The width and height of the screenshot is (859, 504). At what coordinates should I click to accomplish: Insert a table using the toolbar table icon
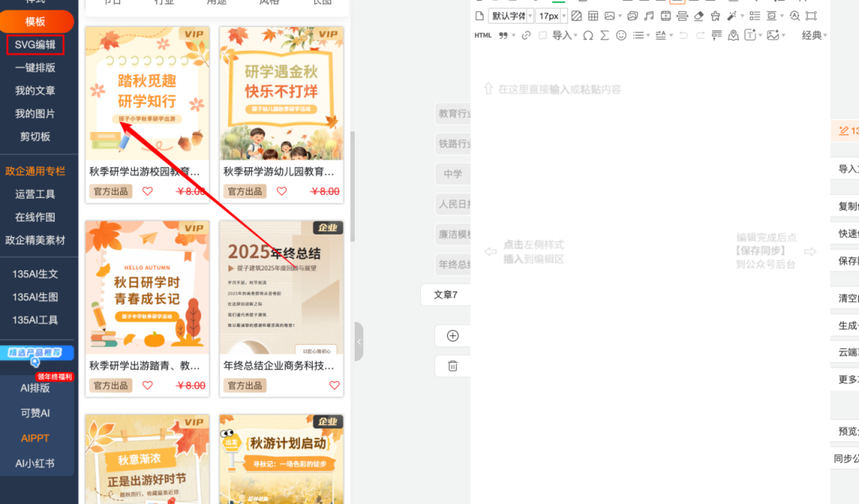coord(592,16)
